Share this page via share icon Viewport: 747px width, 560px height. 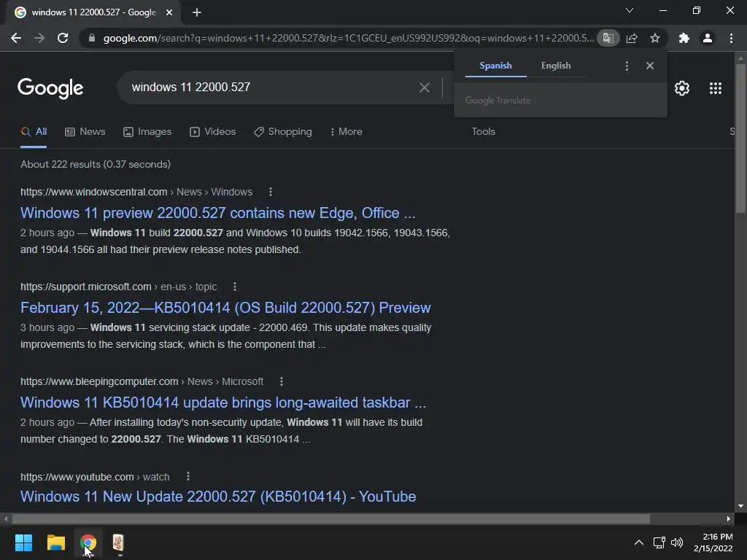632,38
